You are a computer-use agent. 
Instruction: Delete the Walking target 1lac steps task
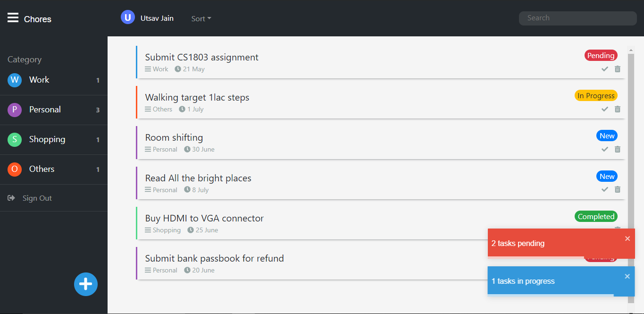618,109
